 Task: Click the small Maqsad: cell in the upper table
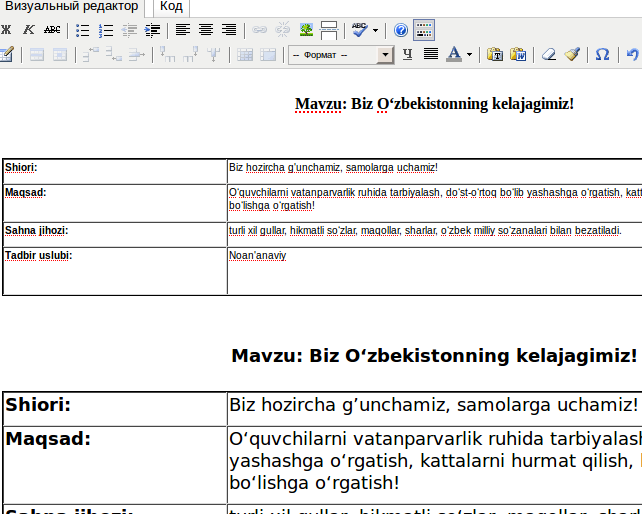(115, 203)
